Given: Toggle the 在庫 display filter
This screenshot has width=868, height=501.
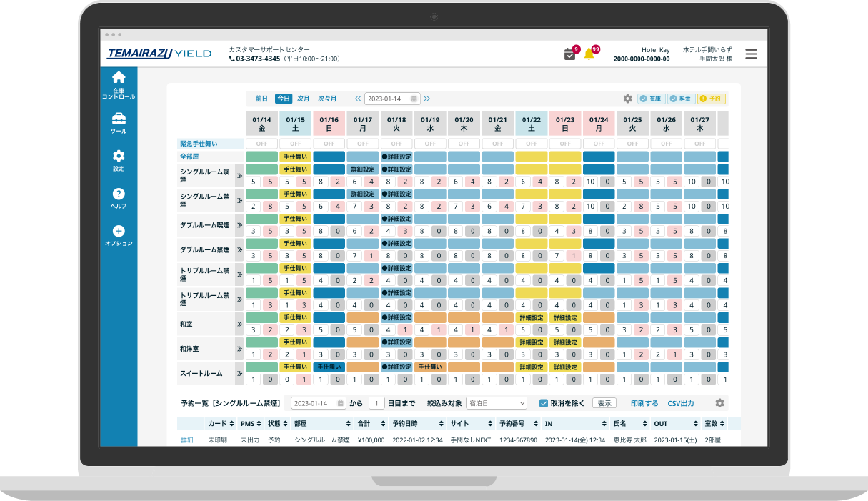Looking at the screenshot, I should pos(651,99).
